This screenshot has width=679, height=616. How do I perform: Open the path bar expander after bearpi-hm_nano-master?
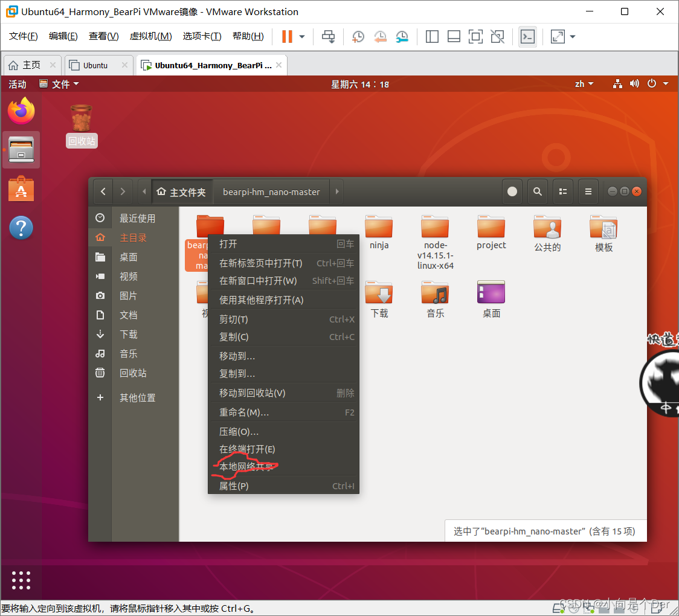pyautogui.click(x=336, y=191)
